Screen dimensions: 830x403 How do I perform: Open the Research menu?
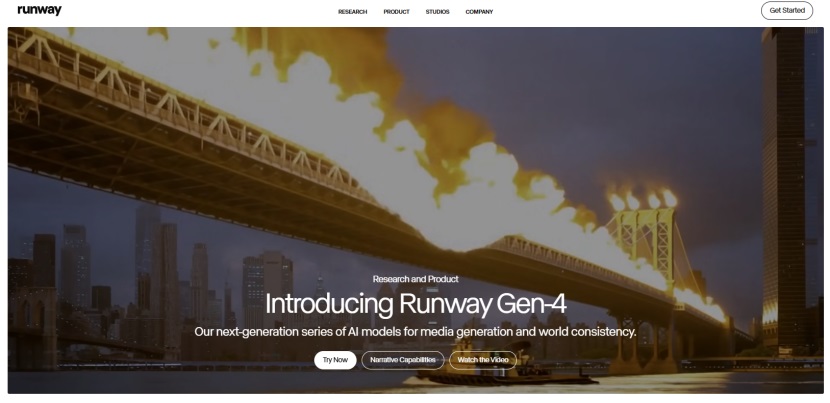[352, 12]
